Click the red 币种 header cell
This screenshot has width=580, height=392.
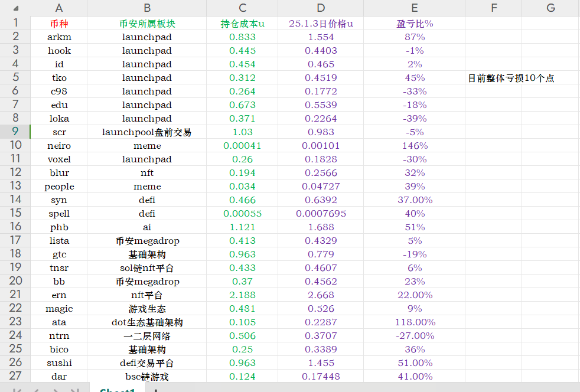[x=59, y=23]
